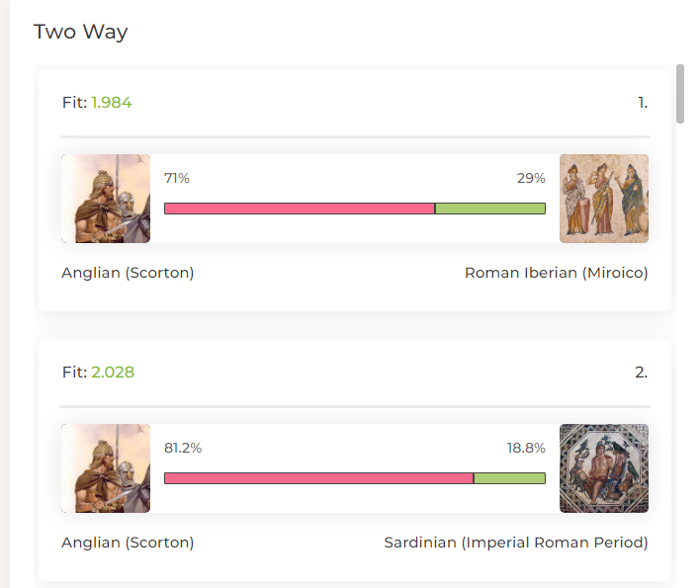700x588 pixels.
Task: Click the pink 71% bar segment
Action: pyautogui.click(x=300, y=209)
